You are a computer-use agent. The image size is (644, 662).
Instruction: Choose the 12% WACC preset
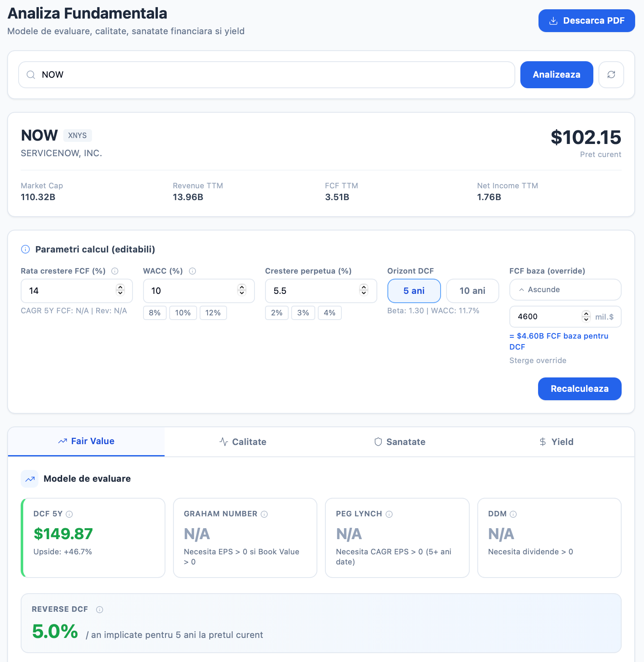click(x=213, y=313)
